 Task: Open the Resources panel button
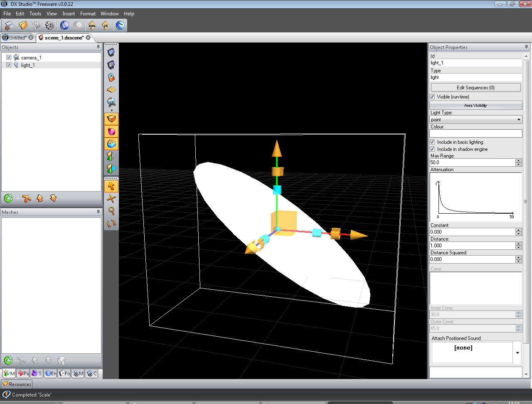[x=17, y=384]
